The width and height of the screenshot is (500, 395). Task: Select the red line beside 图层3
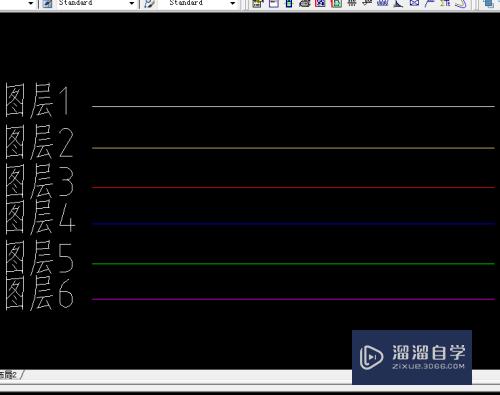tap(293, 187)
